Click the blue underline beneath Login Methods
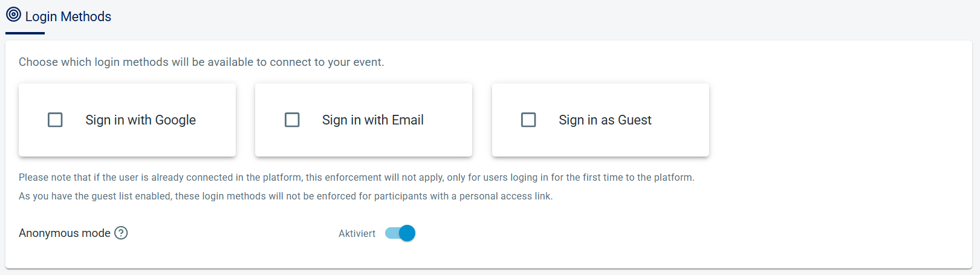Screen dimensions: 980x275 click(x=25, y=33)
